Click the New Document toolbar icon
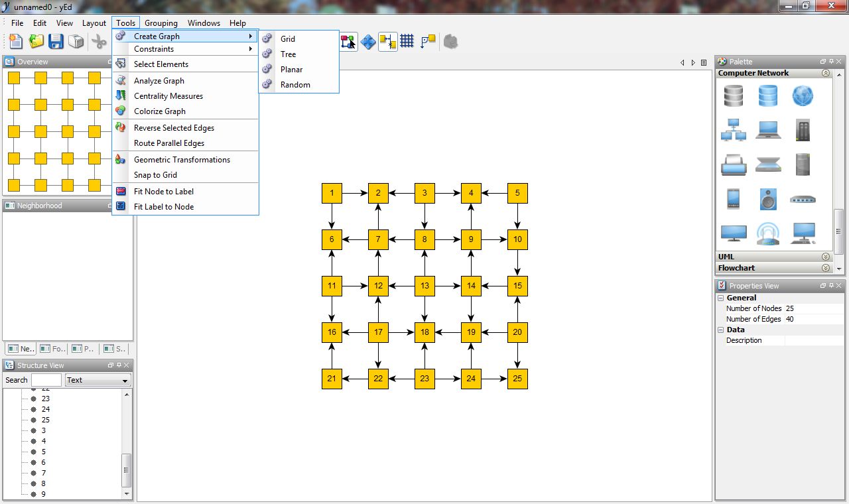849x504 pixels. pos(15,41)
